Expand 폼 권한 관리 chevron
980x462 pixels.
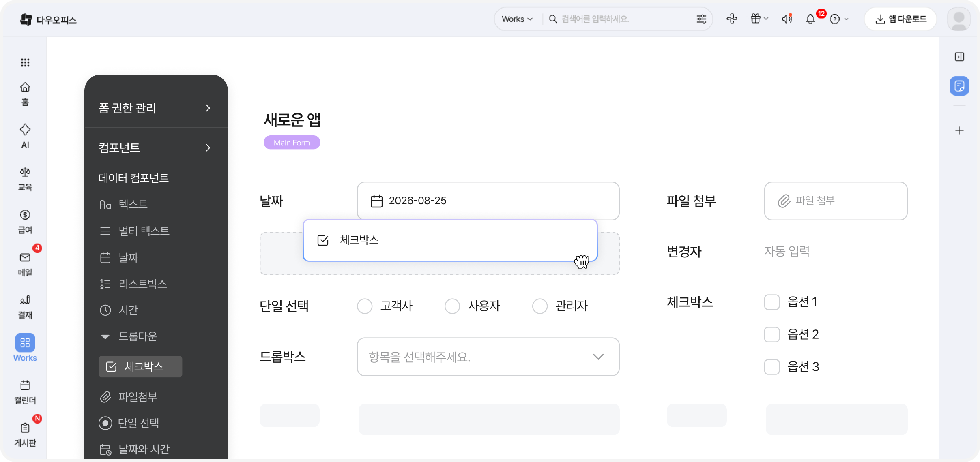(x=208, y=108)
